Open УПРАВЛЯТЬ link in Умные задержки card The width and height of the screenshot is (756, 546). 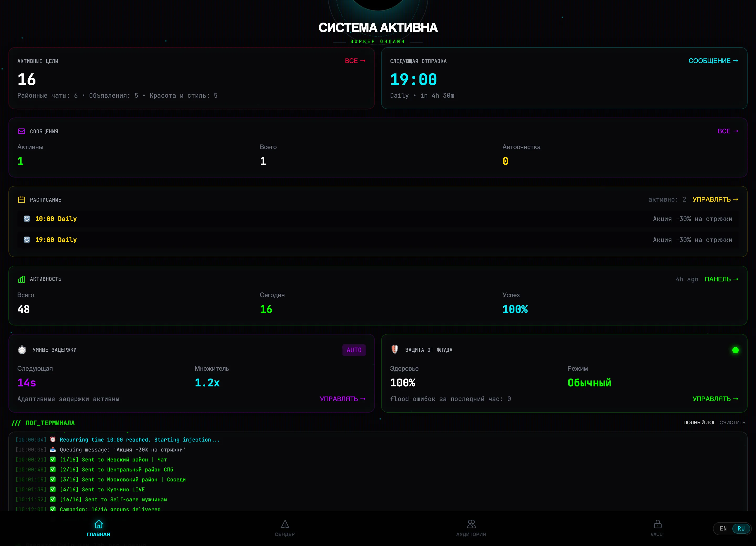[x=342, y=399]
